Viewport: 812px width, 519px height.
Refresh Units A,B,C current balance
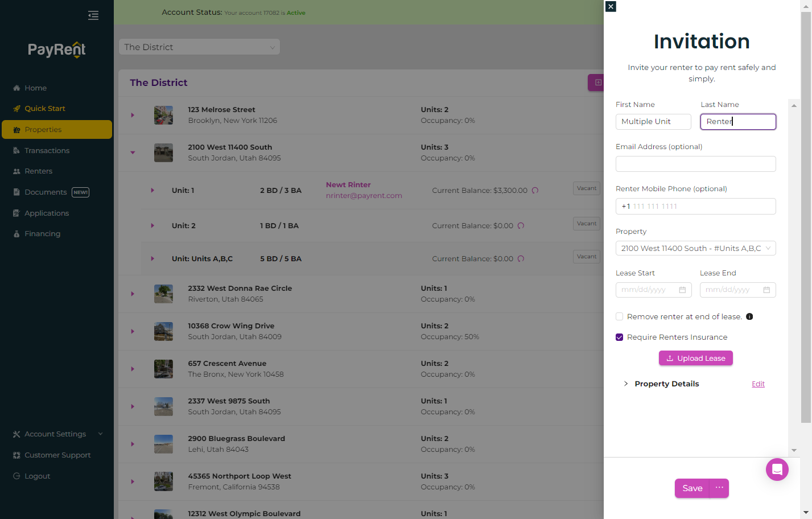(521, 259)
